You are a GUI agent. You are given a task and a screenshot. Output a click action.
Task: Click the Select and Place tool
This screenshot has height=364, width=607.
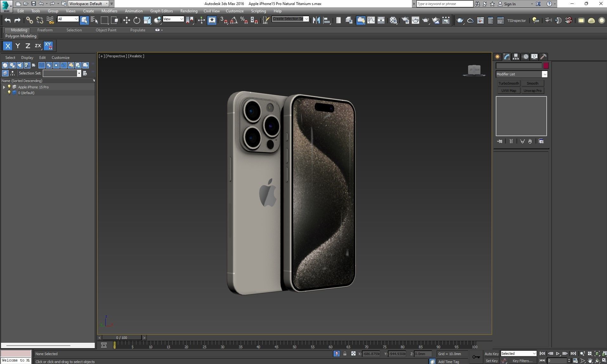click(x=157, y=20)
